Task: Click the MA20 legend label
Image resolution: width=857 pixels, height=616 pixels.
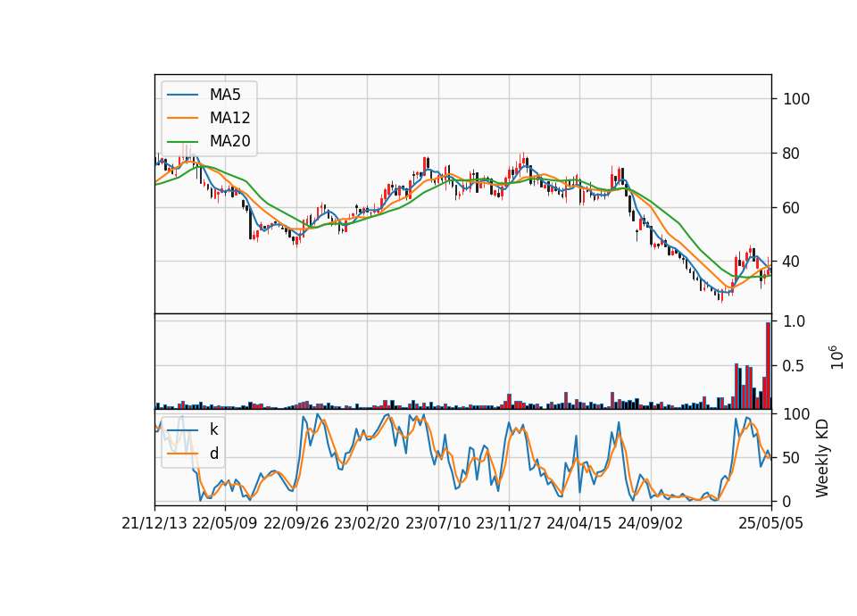Action: pyautogui.click(x=229, y=141)
